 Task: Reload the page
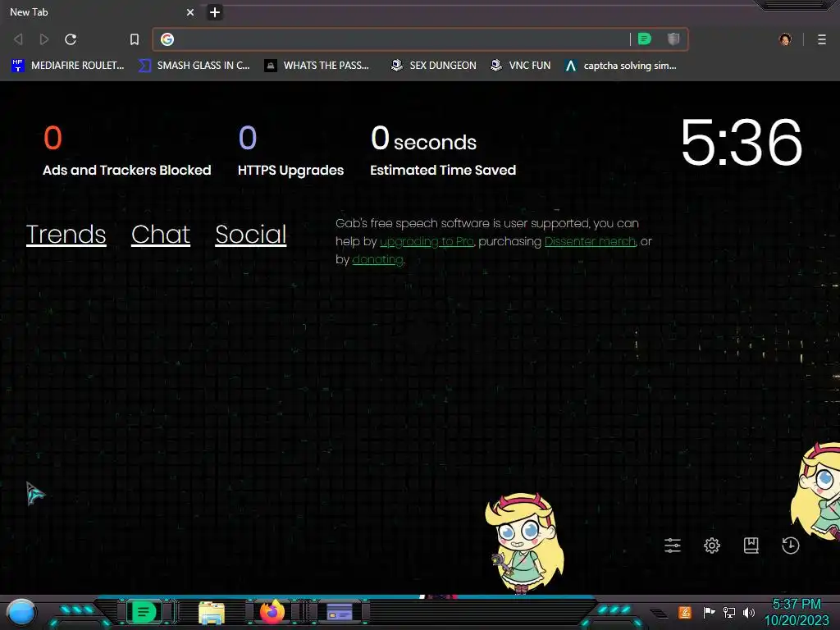tap(71, 39)
